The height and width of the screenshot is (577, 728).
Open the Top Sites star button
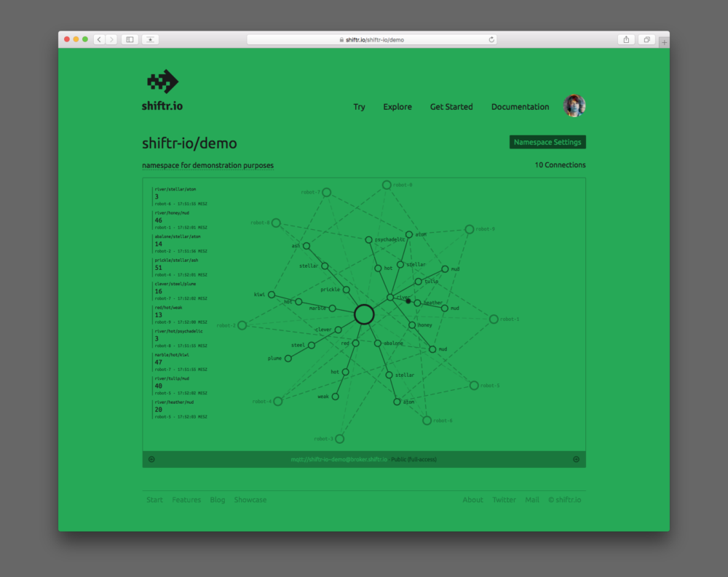(151, 39)
